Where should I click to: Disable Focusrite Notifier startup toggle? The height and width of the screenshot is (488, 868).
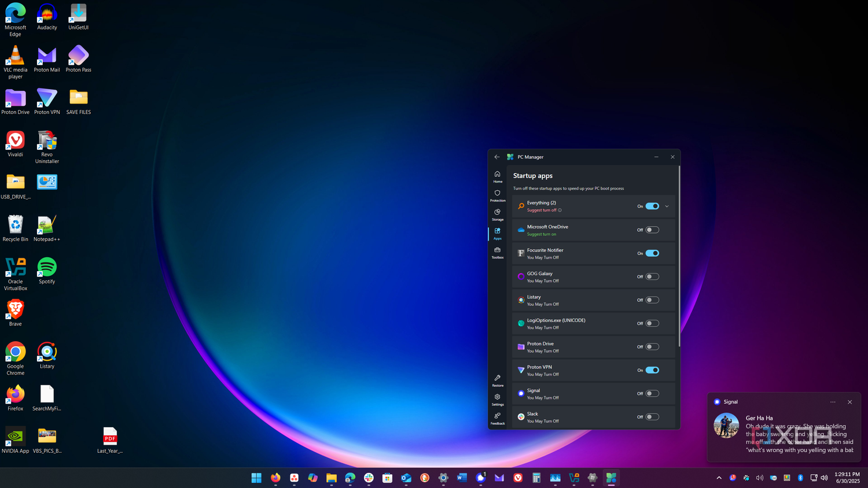pos(652,253)
